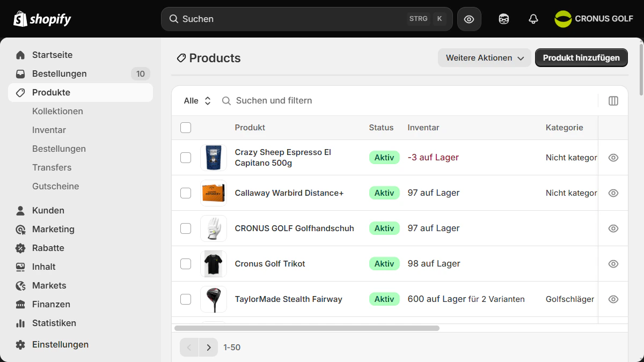Image resolution: width=644 pixels, height=362 pixels.
Task: Open the store preview eye icon in top bar
Action: click(469, 19)
